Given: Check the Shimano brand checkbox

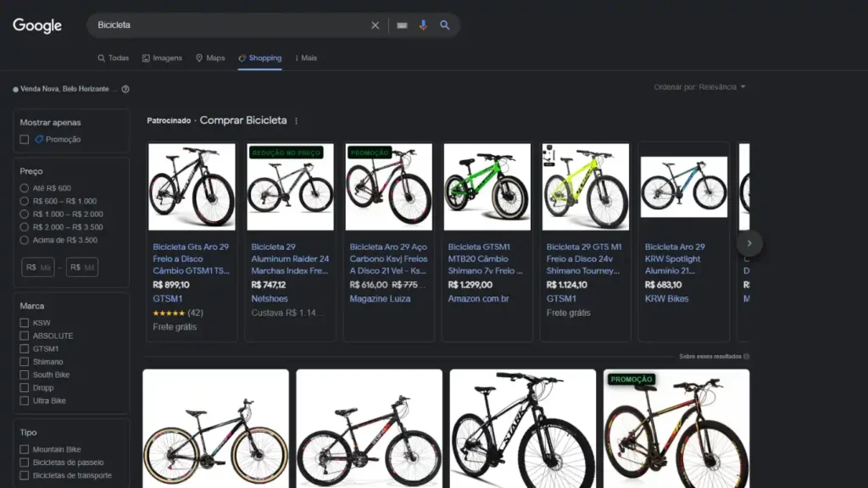Looking at the screenshot, I should tap(25, 362).
